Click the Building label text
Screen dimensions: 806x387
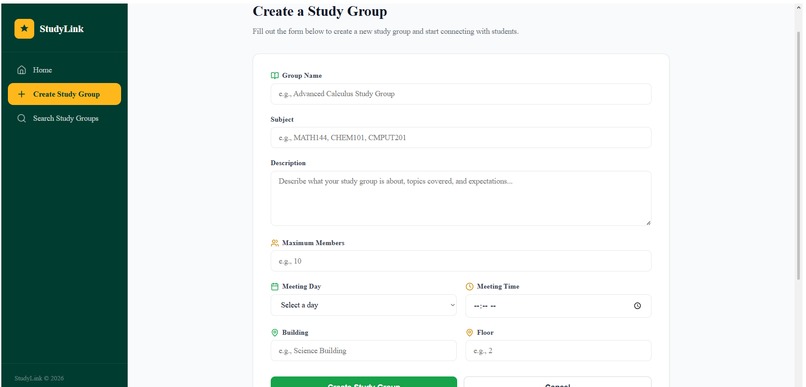295,333
